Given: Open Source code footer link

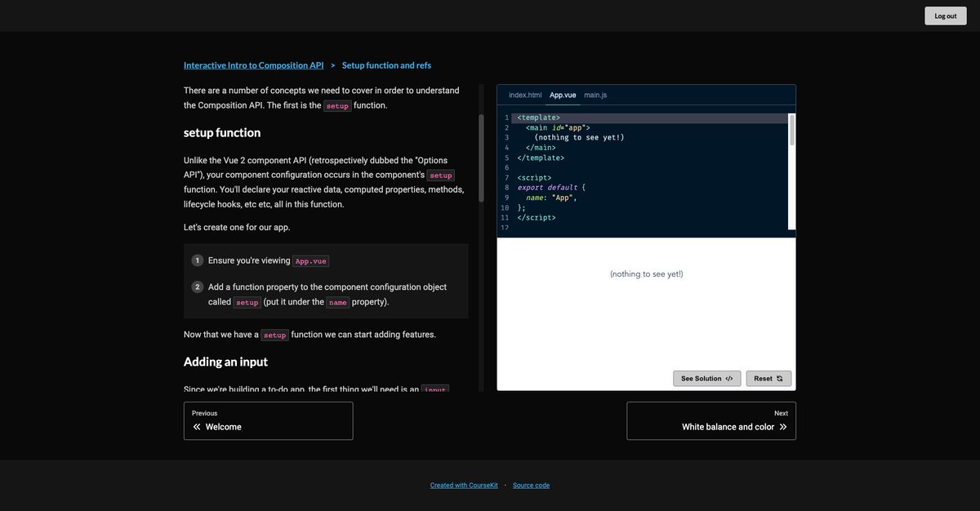Looking at the screenshot, I should coord(531,485).
